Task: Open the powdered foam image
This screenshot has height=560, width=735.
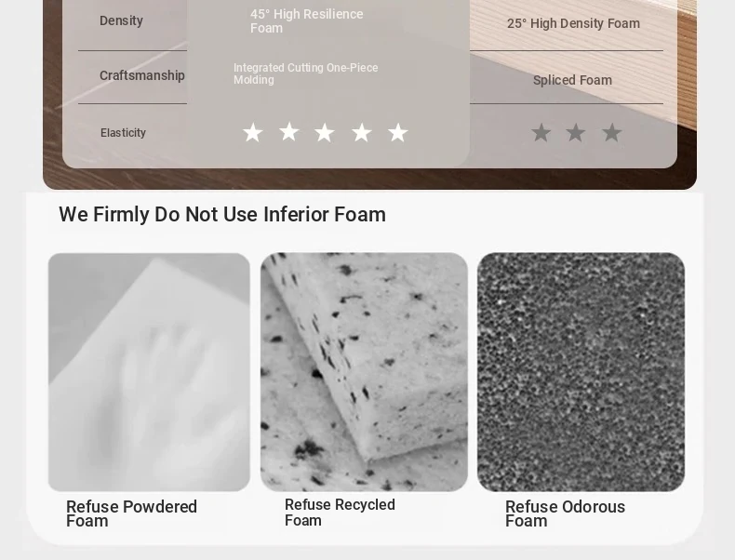Action: (149, 372)
